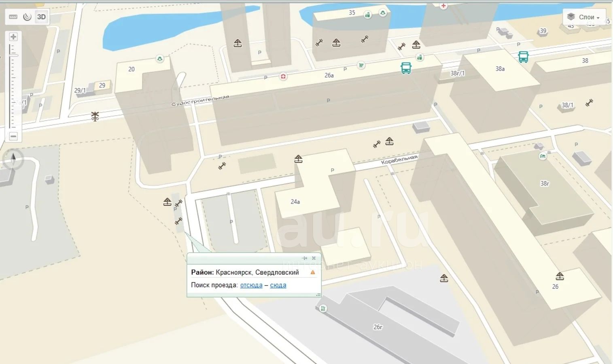Click the shopping cart store icon
Screen dimensions: 613x364
(x=361, y=65)
